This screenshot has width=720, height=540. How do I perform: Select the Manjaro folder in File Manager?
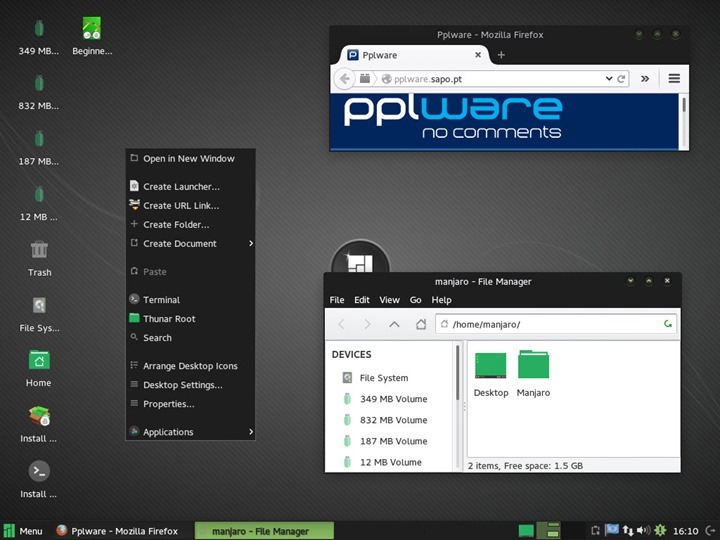pyautogui.click(x=533, y=374)
